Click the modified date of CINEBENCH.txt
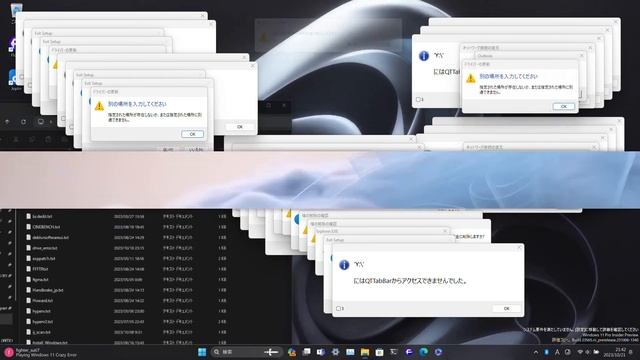 point(129,227)
